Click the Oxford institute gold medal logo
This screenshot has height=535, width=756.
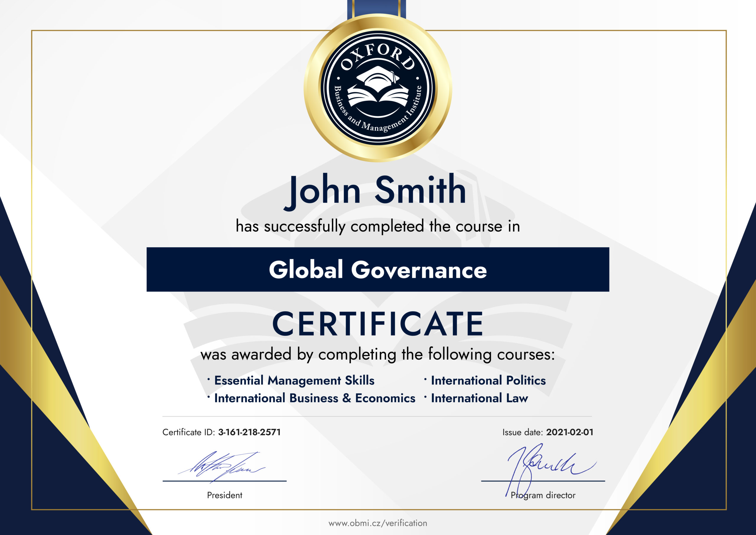click(x=378, y=88)
